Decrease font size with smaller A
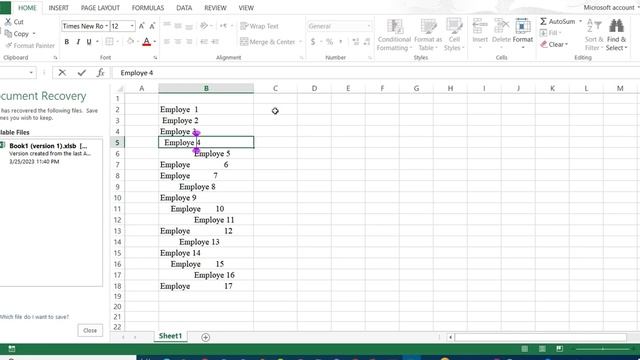640x360 pixels. 152,26
